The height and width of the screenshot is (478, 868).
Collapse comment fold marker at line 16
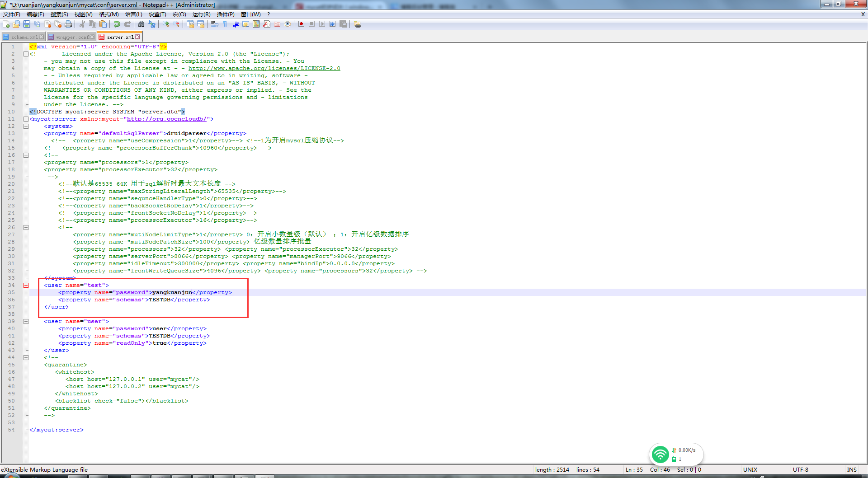pyautogui.click(x=26, y=155)
